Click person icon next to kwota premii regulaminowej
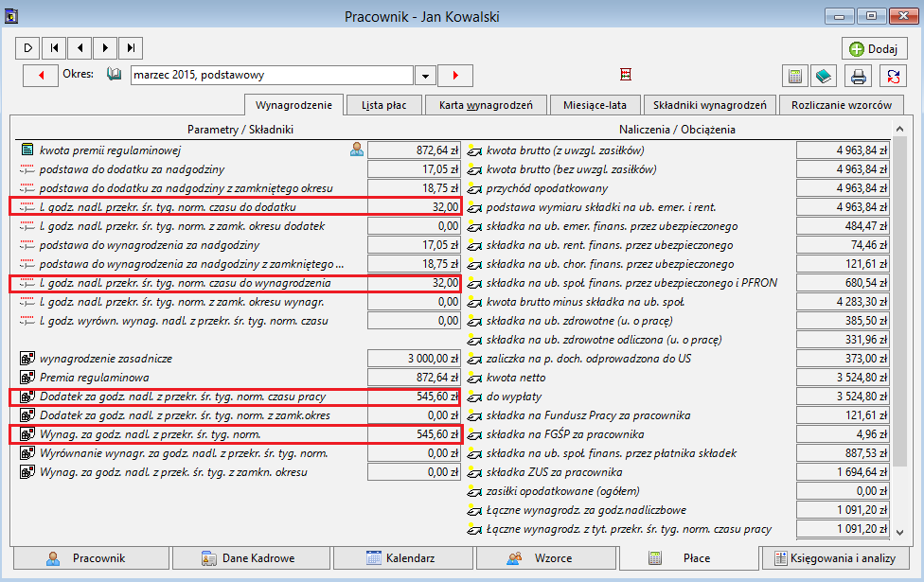924x582 pixels. [x=357, y=150]
